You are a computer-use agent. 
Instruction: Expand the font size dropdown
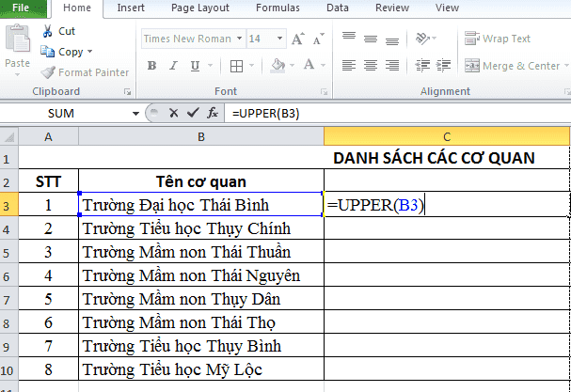pos(279,39)
